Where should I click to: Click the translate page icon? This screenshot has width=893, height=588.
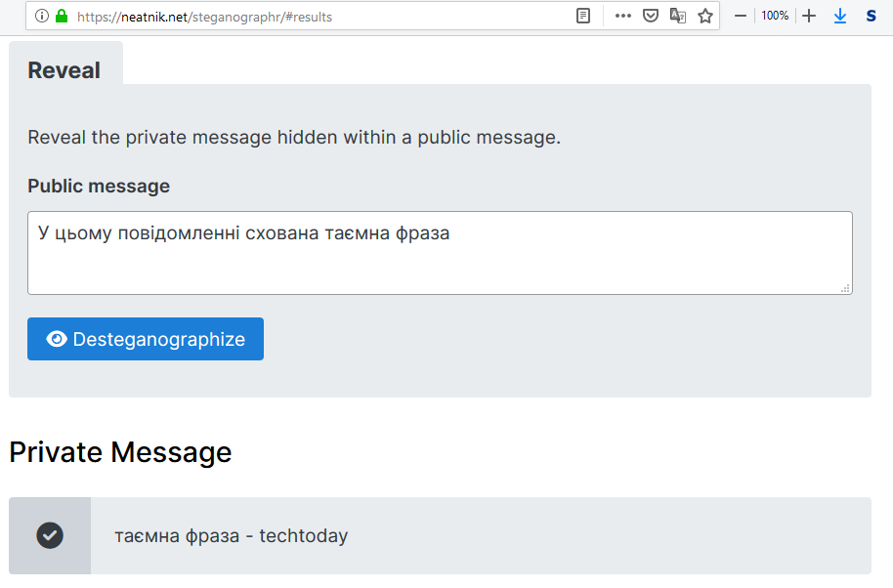[677, 17]
